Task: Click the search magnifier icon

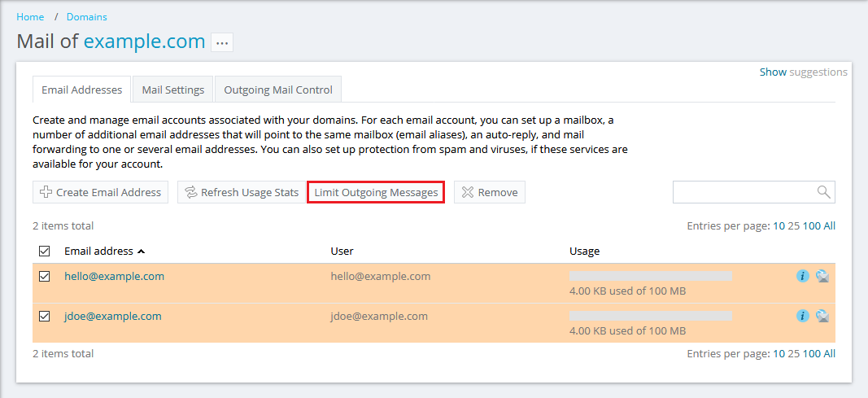Action: click(x=824, y=192)
